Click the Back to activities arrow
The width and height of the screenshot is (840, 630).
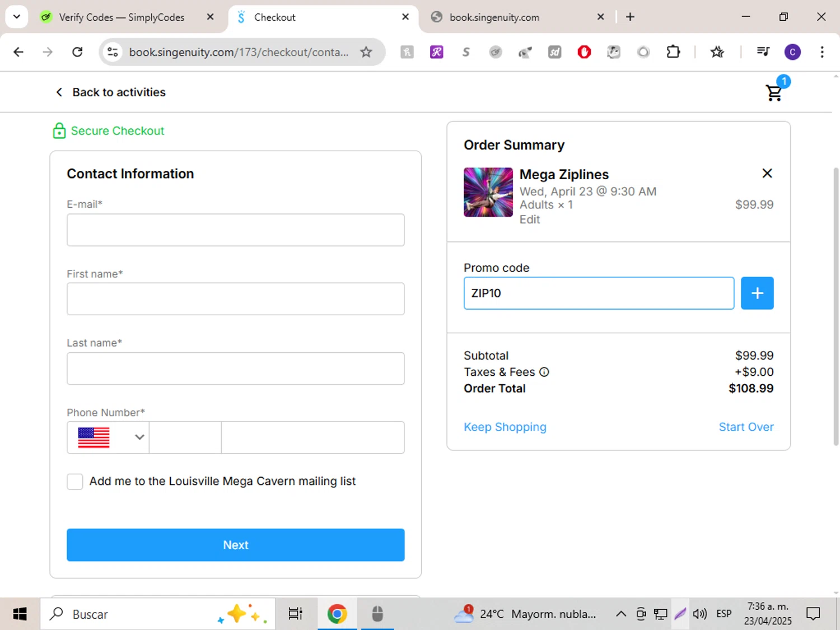[59, 92]
